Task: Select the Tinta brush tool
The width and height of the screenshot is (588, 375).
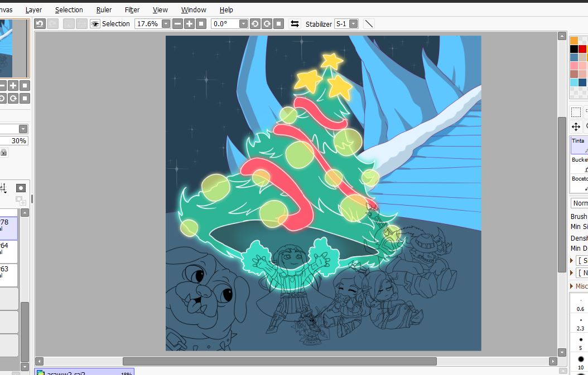Action: tap(580, 145)
